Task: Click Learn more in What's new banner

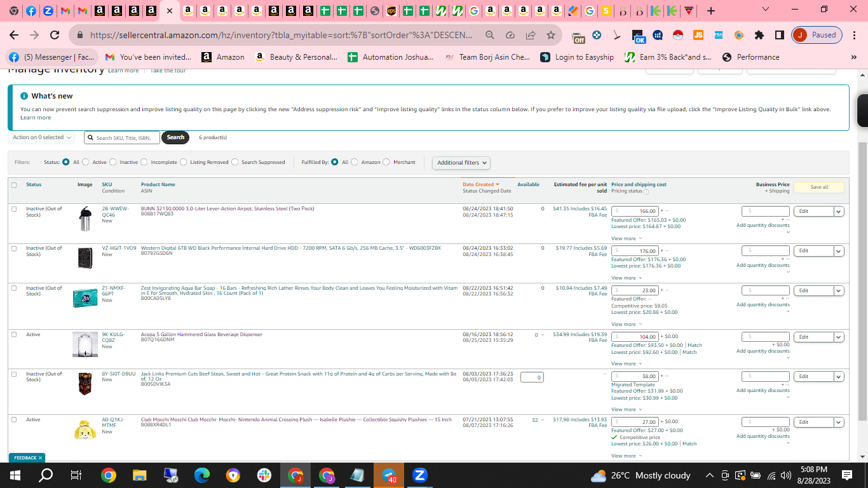Action: click(x=36, y=118)
